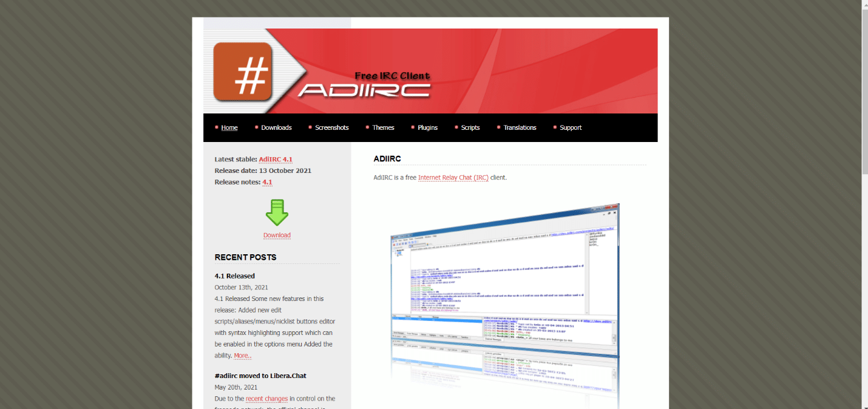868x409 pixels.
Task: Click the Download text link
Action: [277, 235]
